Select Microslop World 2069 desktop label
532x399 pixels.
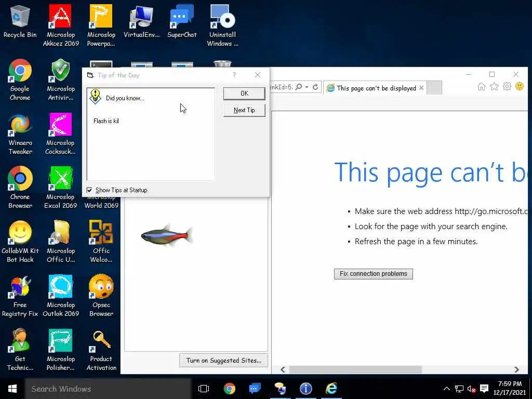(x=101, y=205)
